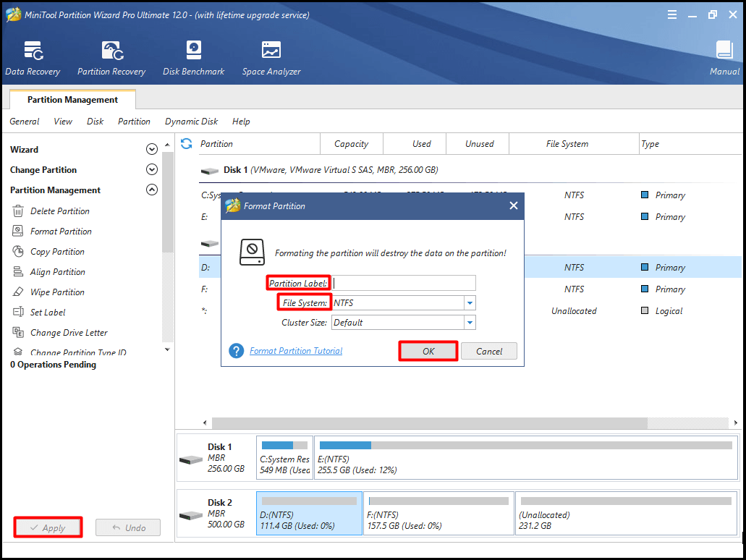Click the Set Label icon
746x560 pixels.
pos(18,312)
